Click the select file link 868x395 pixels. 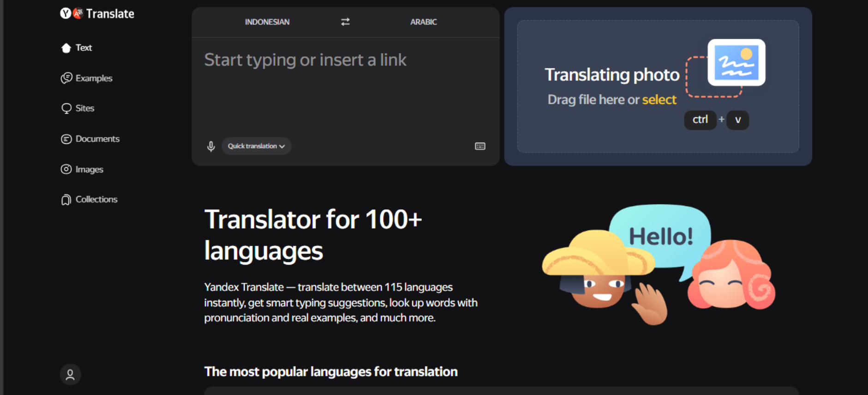click(x=659, y=99)
